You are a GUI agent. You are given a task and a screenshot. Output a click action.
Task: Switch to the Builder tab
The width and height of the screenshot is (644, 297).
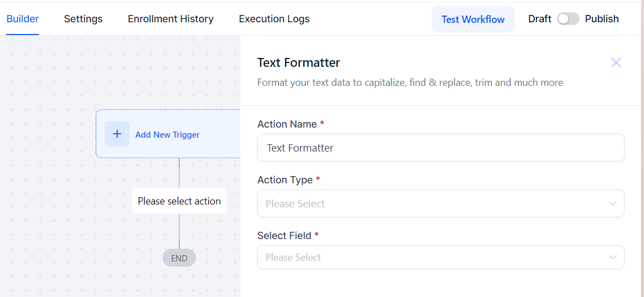pyautogui.click(x=23, y=19)
